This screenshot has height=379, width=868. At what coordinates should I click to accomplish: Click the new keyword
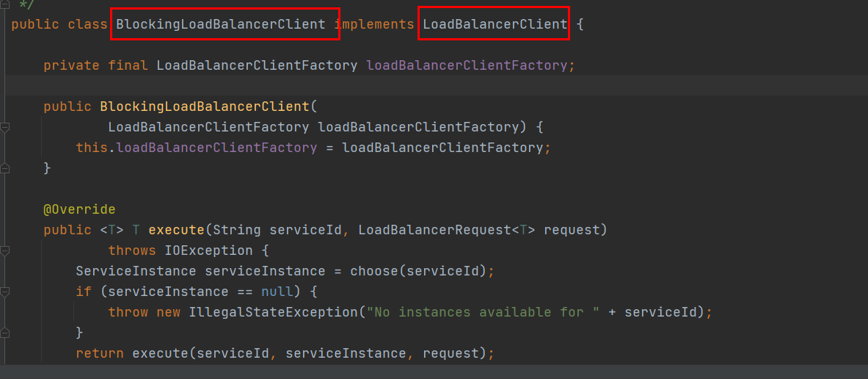[x=168, y=312]
